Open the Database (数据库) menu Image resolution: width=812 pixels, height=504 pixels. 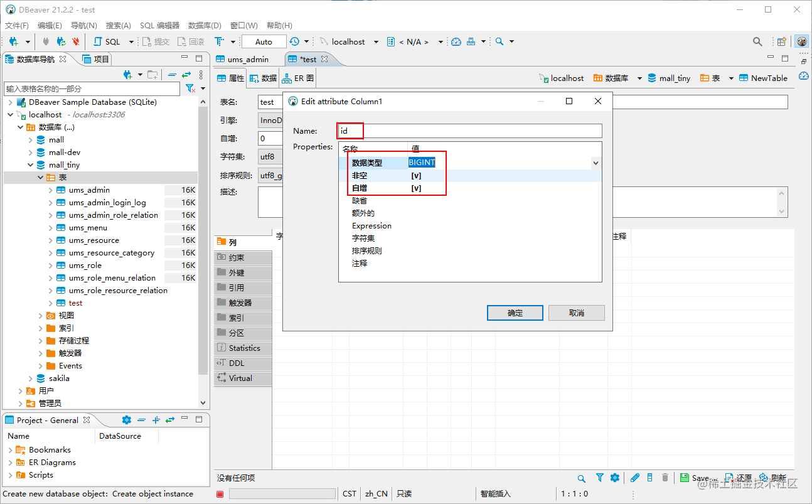pos(205,26)
